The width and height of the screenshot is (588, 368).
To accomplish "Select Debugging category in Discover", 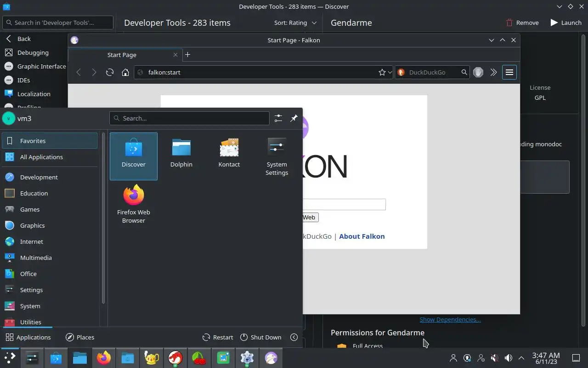I will [34, 52].
